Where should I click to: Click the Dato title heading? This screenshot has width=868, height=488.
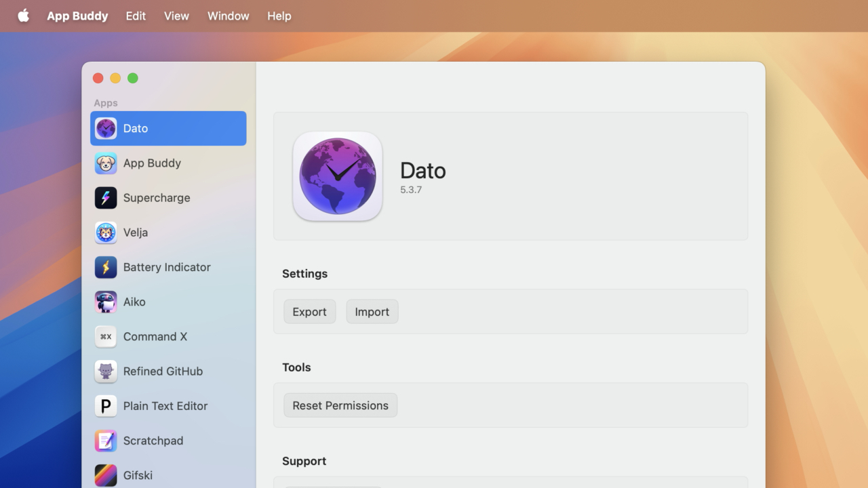pyautogui.click(x=423, y=171)
